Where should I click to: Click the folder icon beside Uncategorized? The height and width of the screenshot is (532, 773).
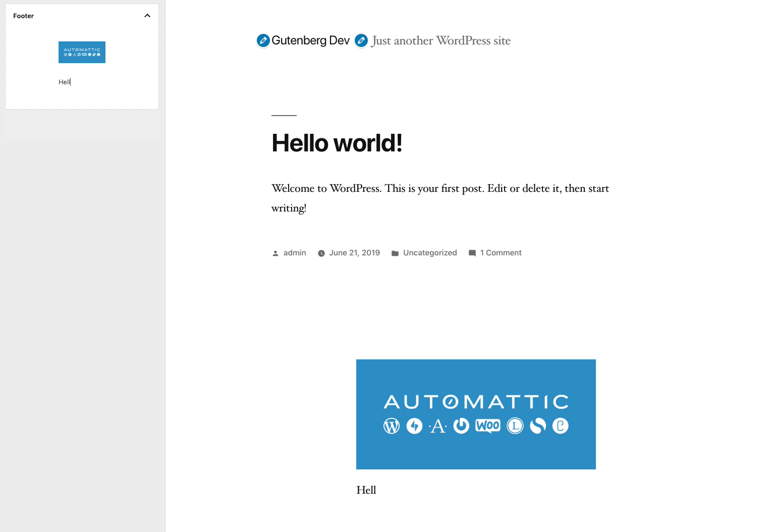(395, 253)
